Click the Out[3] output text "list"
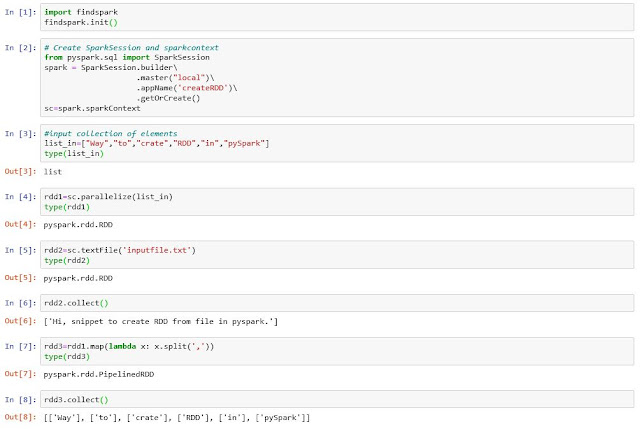The image size is (640, 429). point(53,171)
